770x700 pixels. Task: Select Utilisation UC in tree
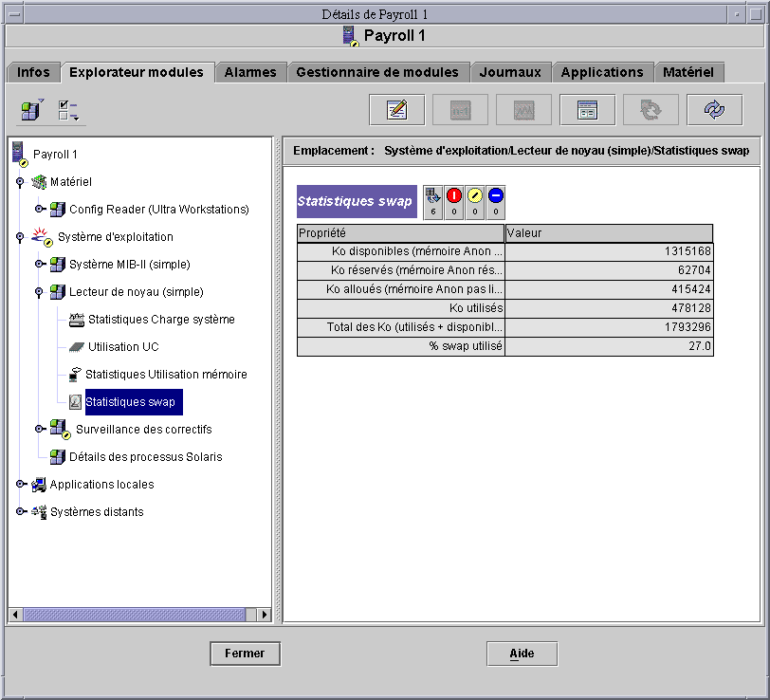click(123, 347)
